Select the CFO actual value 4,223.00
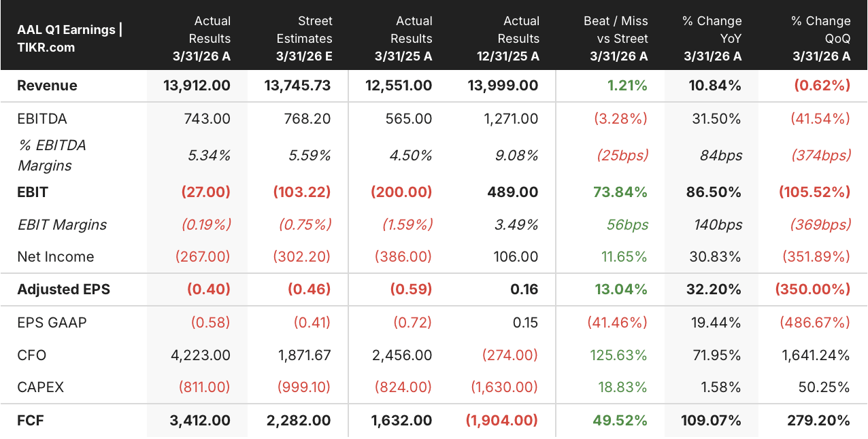 pos(201,355)
